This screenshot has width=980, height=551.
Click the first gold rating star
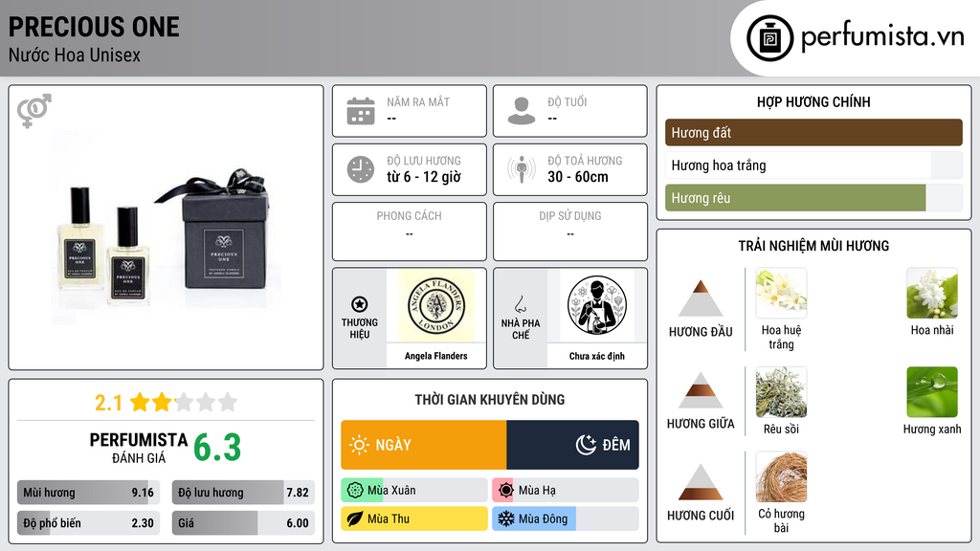140,402
